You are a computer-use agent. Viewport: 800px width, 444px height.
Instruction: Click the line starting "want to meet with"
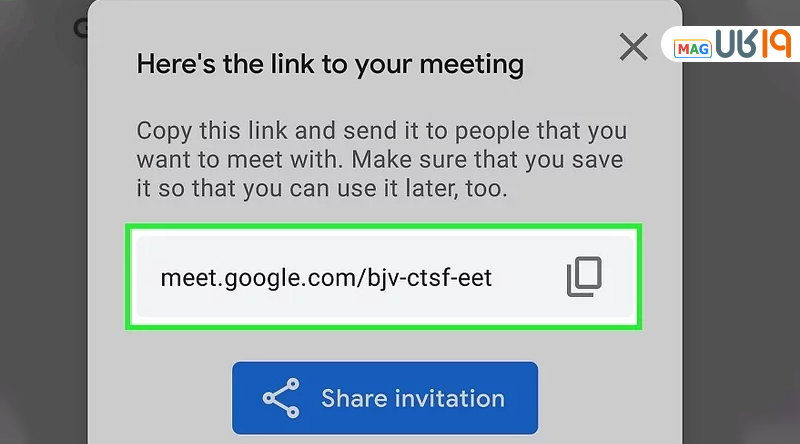tap(381, 160)
